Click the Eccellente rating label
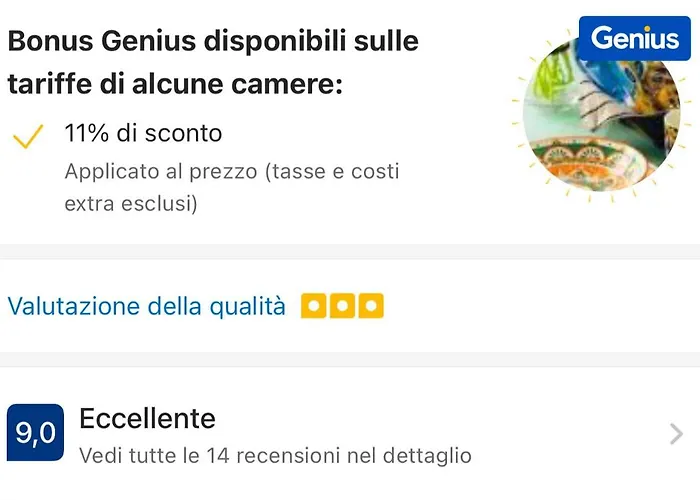This screenshot has width=700, height=500. tap(147, 417)
